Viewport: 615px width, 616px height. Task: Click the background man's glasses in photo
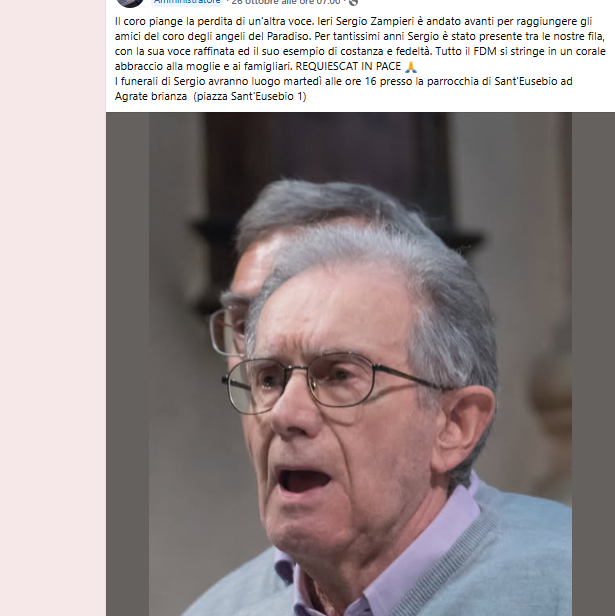click(228, 330)
